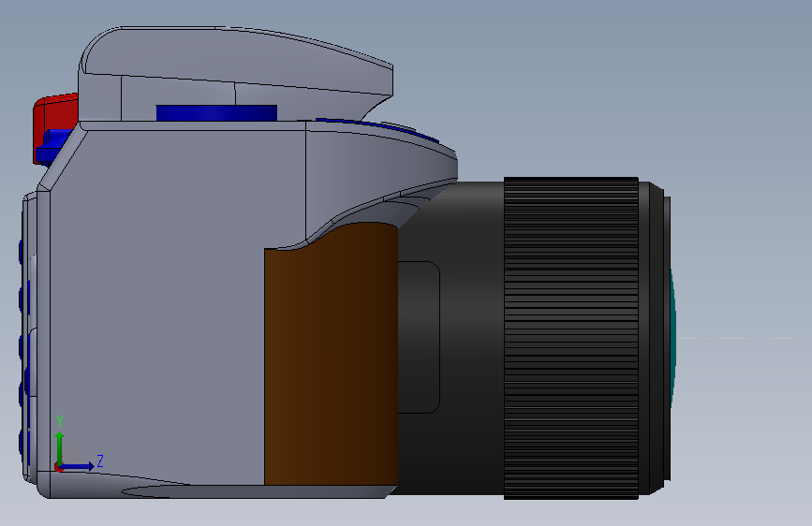This screenshot has width=812, height=526.
Task: Select the pop-up flash housing on top
Action: (236, 74)
